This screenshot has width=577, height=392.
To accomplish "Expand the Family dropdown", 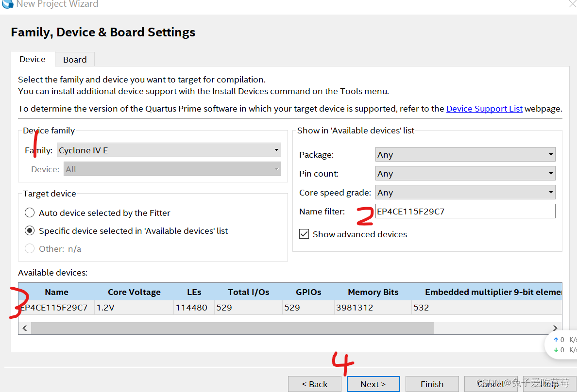I will click(x=169, y=150).
